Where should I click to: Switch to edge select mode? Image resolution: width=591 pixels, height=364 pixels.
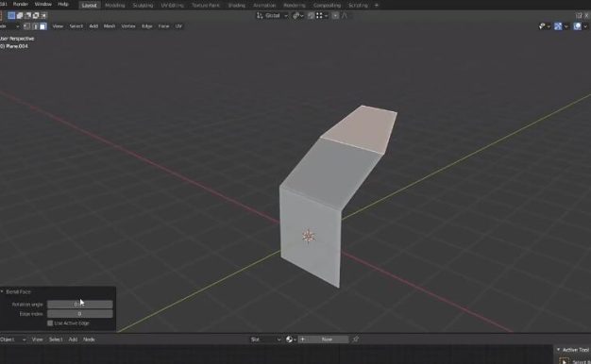(x=35, y=26)
